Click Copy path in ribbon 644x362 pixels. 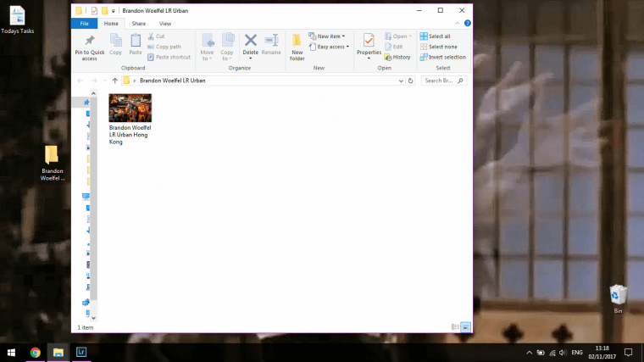tap(164, 47)
